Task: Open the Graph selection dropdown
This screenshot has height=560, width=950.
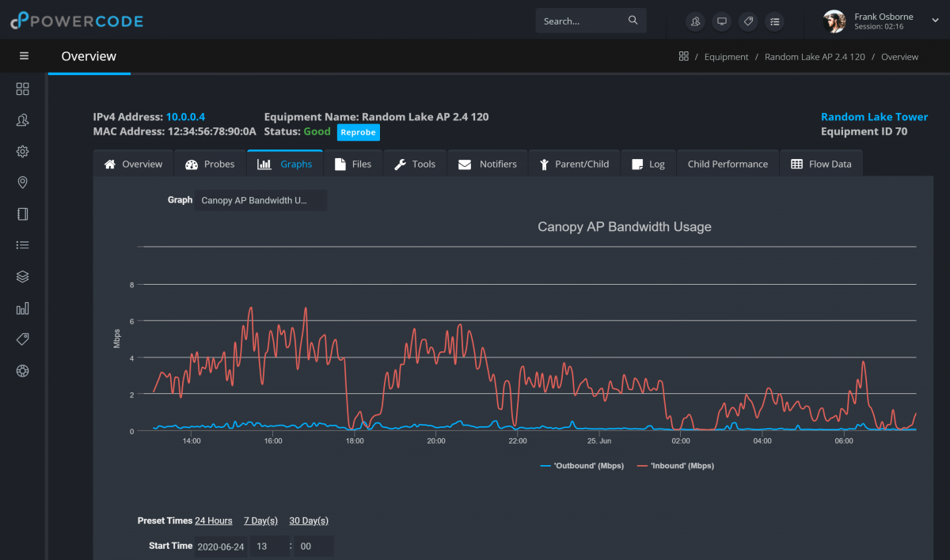Action: pos(260,200)
